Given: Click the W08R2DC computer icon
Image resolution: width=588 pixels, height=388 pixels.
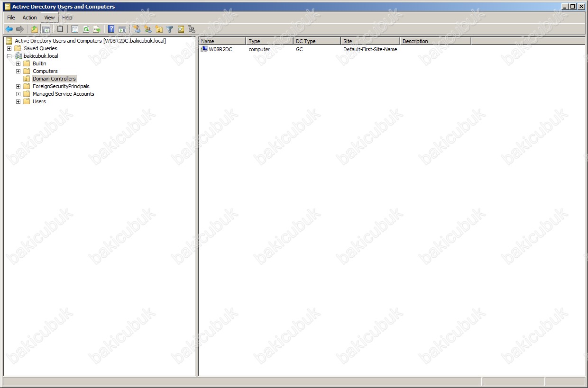Looking at the screenshot, I should click(204, 49).
